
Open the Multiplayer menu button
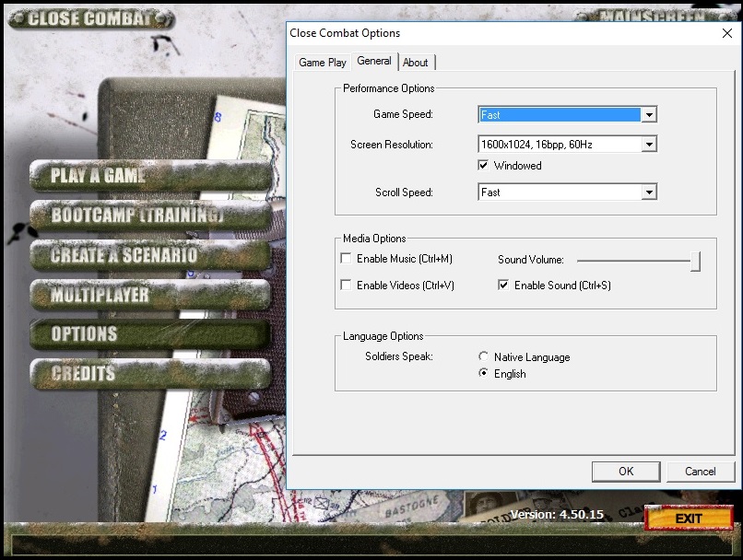tap(150, 295)
